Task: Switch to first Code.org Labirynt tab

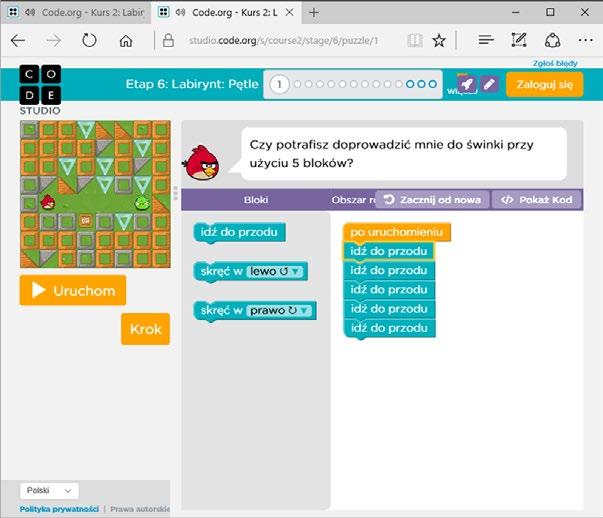Action: pyautogui.click(x=77, y=12)
